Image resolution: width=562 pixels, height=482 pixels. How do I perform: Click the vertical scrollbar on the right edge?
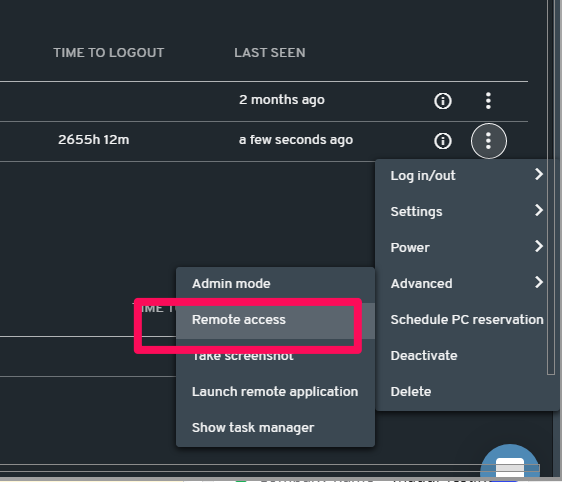coord(551,186)
